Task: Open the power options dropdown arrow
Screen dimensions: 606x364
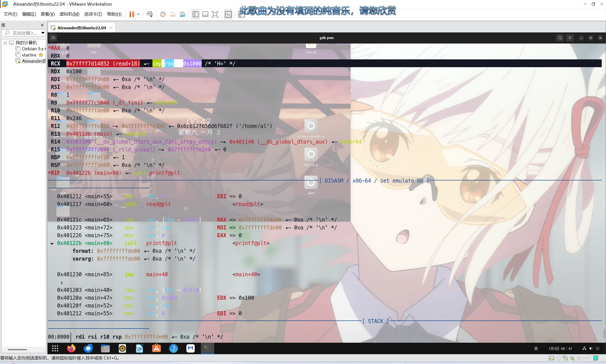Action: click(138, 14)
